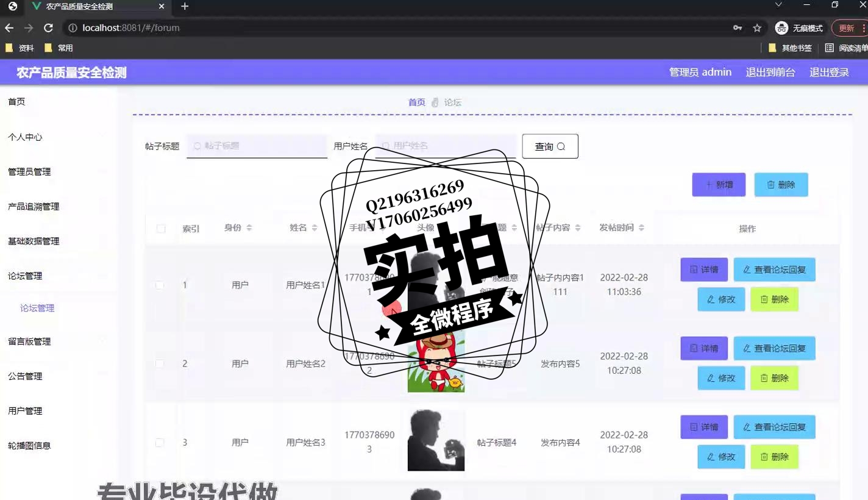This screenshot has height=500, width=868.
Task: Click 删除 for 用户姓名2 row
Action: (774, 378)
